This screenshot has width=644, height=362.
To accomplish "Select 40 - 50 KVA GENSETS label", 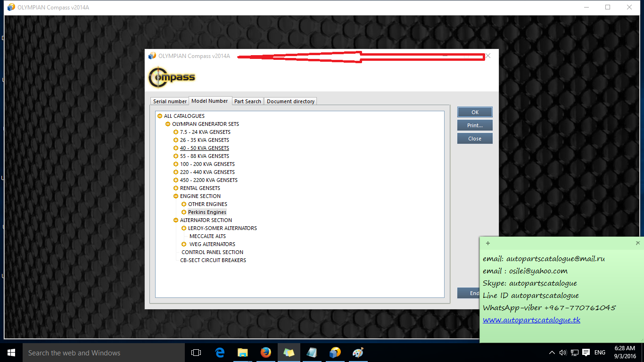I will 205,148.
